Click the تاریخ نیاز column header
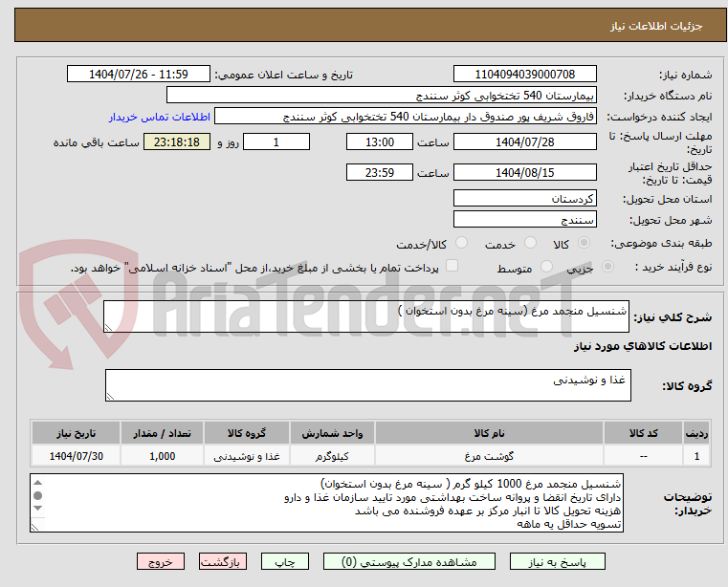This screenshot has width=728, height=587. click(x=77, y=433)
